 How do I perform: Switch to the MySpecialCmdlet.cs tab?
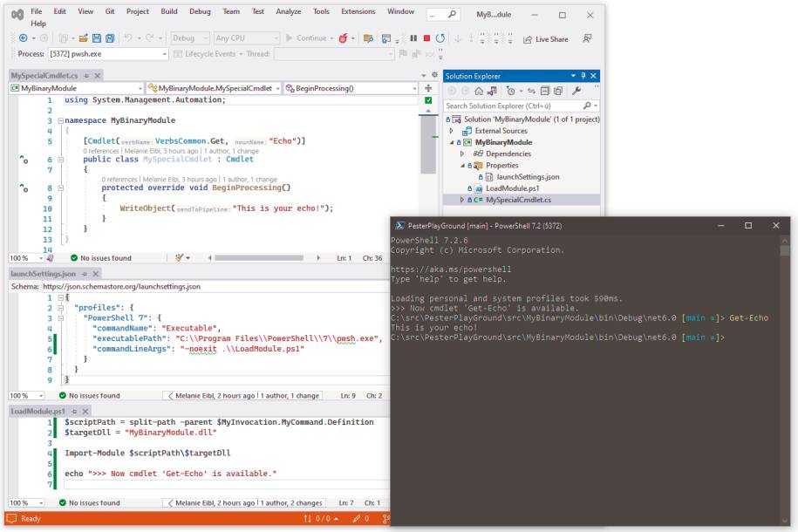click(44, 75)
